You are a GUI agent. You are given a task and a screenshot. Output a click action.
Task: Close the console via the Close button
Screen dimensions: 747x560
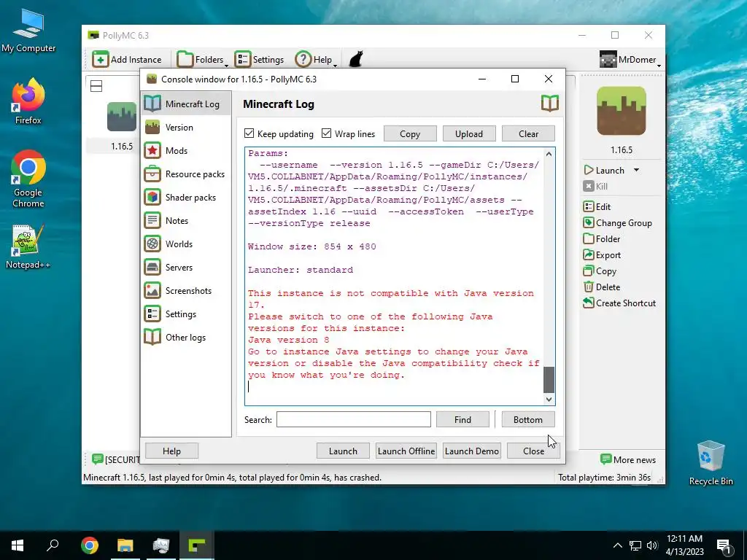tap(533, 451)
